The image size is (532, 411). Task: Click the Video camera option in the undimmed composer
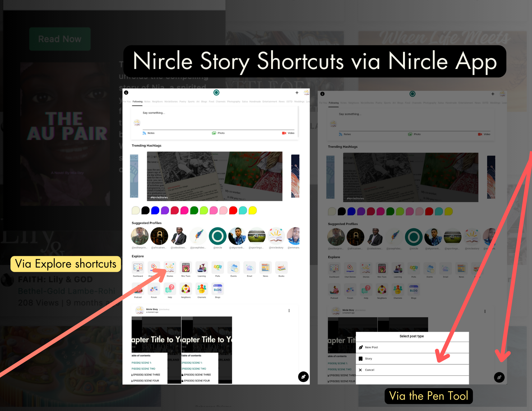click(x=288, y=133)
